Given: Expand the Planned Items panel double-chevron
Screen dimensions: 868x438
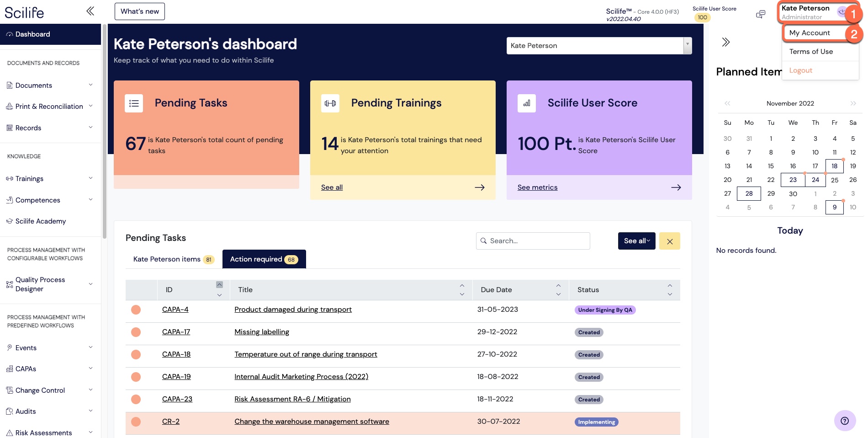Looking at the screenshot, I should click(x=726, y=42).
